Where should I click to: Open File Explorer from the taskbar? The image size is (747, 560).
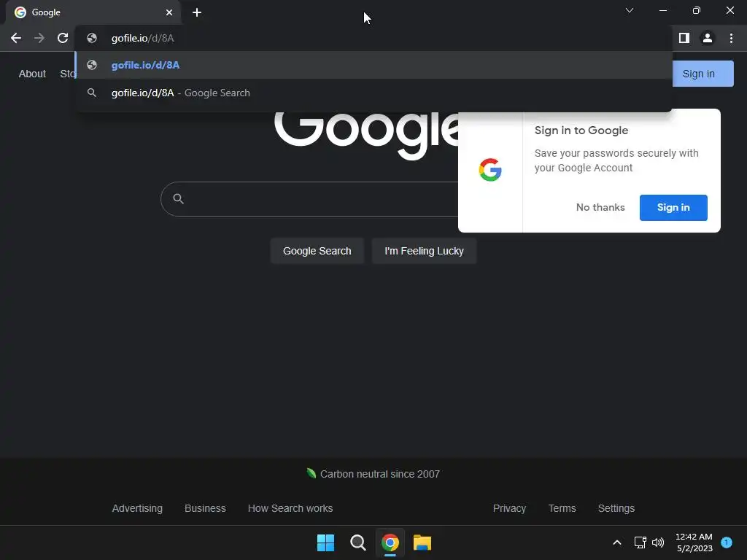(422, 542)
